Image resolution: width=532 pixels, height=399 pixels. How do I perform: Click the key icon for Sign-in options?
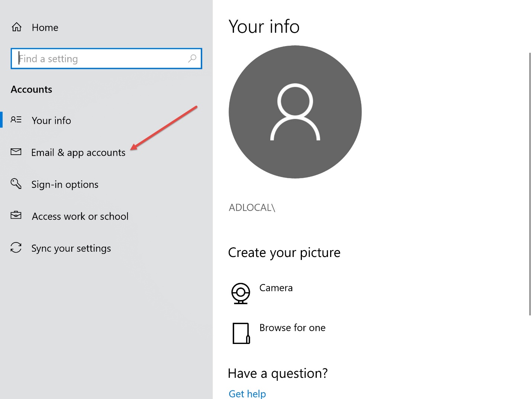(16, 183)
